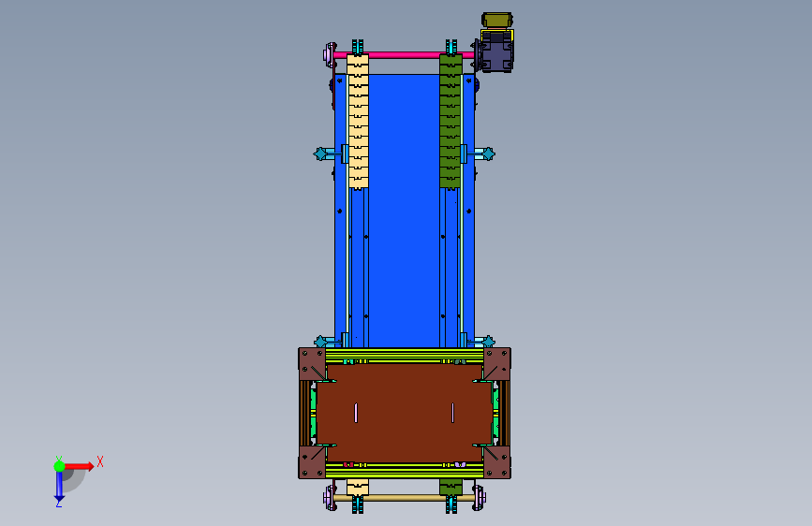
Task: Select the left slot in the brown plate
Action: (x=356, y=413)
